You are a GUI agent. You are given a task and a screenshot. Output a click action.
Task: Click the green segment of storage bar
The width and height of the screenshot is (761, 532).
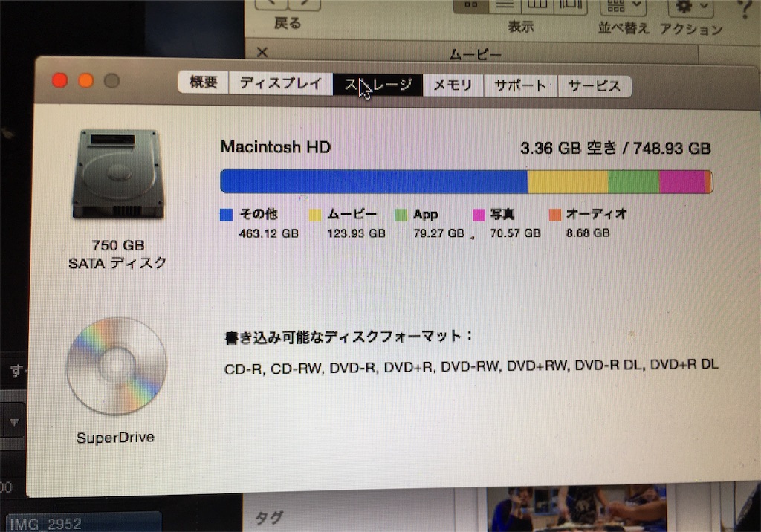[633, 182]
